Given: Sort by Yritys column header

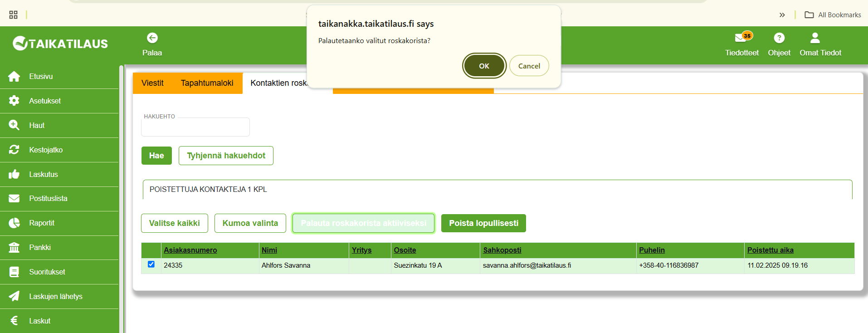Looking at the screenshot, I should [361, 250].
